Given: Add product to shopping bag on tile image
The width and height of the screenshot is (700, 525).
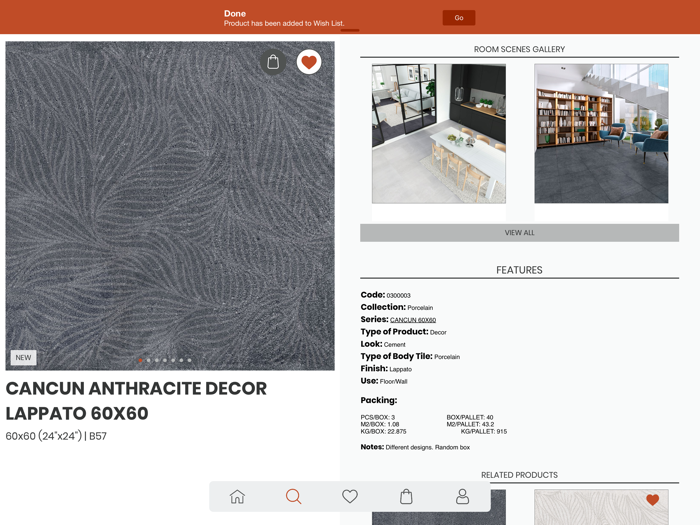Looking at the screenshot, I should [273, 62].
